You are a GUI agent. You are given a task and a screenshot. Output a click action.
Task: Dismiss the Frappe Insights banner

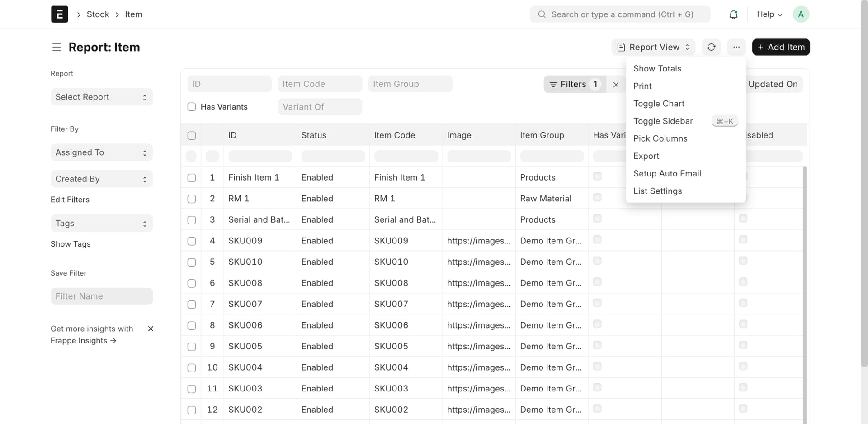tap(151, 329)
